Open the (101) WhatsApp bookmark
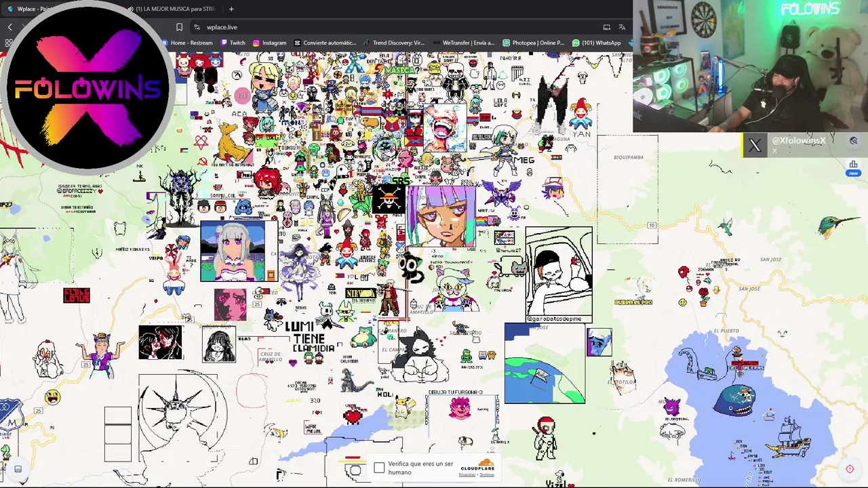Screen dimensions: 868x488 (597, 43)
